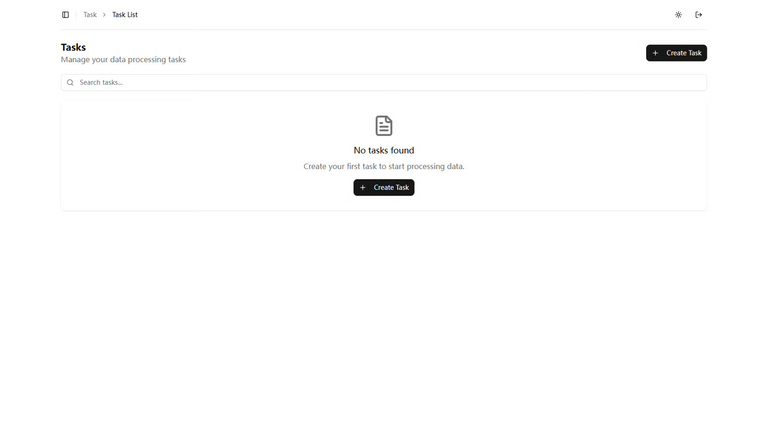
Task: Select the Task List breadcrumb item
Action: point(125,15)
